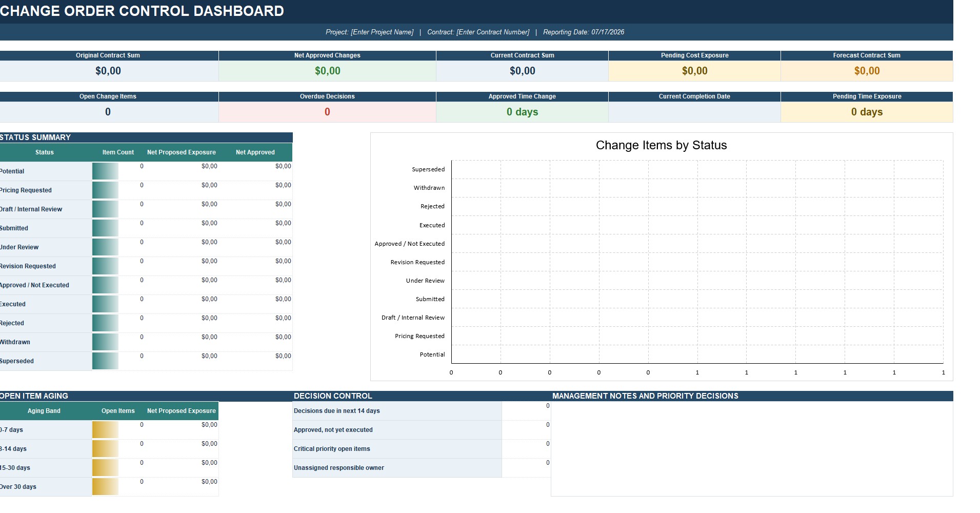Click the Current Contract Sum value
Image resolution: width=980 pixels, height=513 pixels.
coord(523,71)
